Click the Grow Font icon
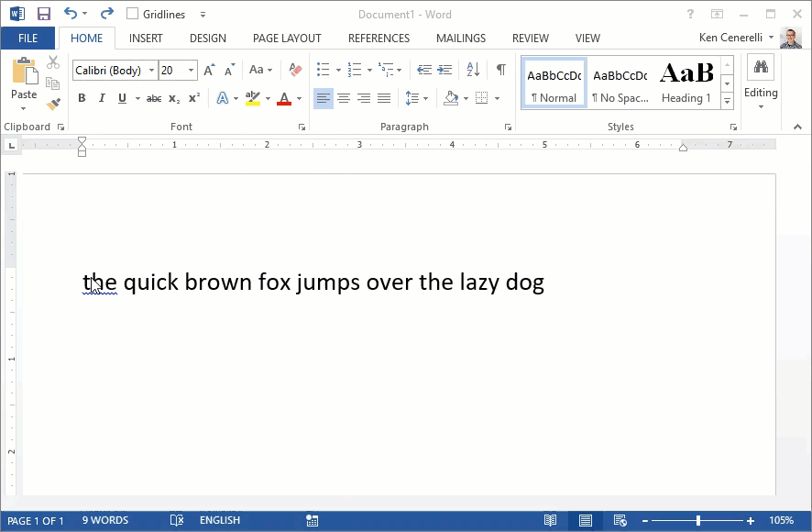Viewport: 812px width, 532px height. click(209, 70)
